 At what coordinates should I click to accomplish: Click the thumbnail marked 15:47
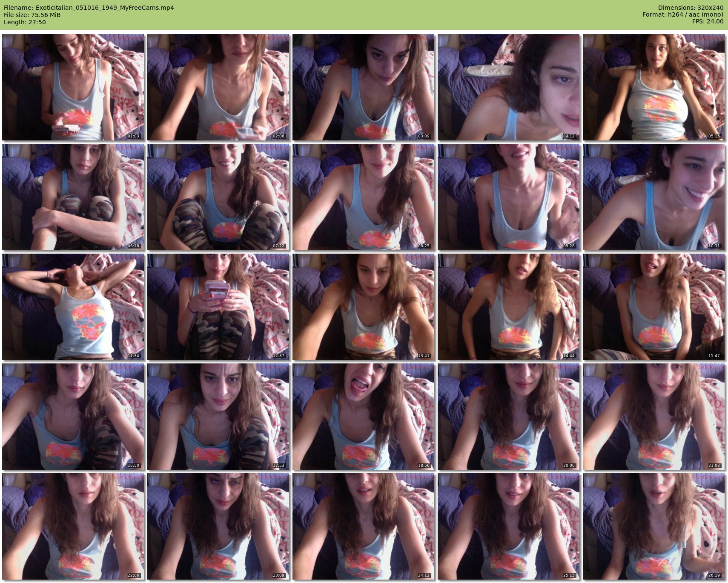(653, 307)
